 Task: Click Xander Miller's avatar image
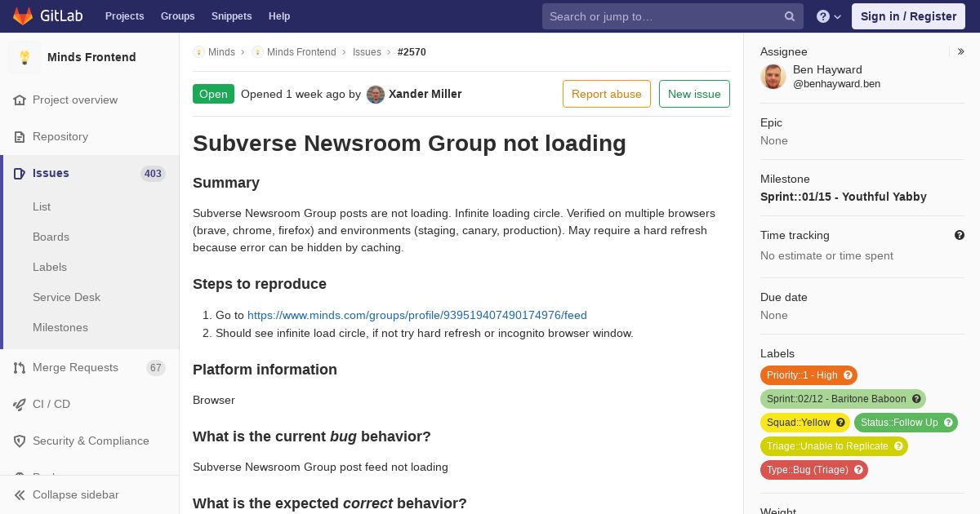376,95
